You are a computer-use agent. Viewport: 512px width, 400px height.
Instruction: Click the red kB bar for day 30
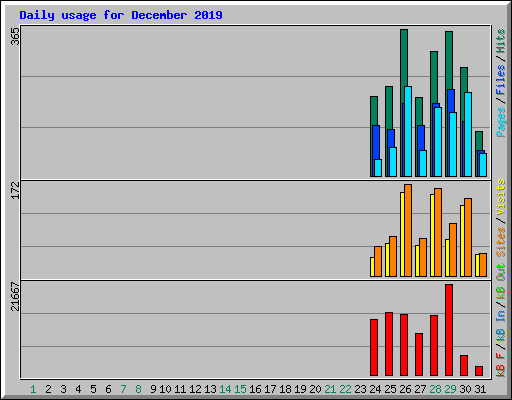(464, 366)
